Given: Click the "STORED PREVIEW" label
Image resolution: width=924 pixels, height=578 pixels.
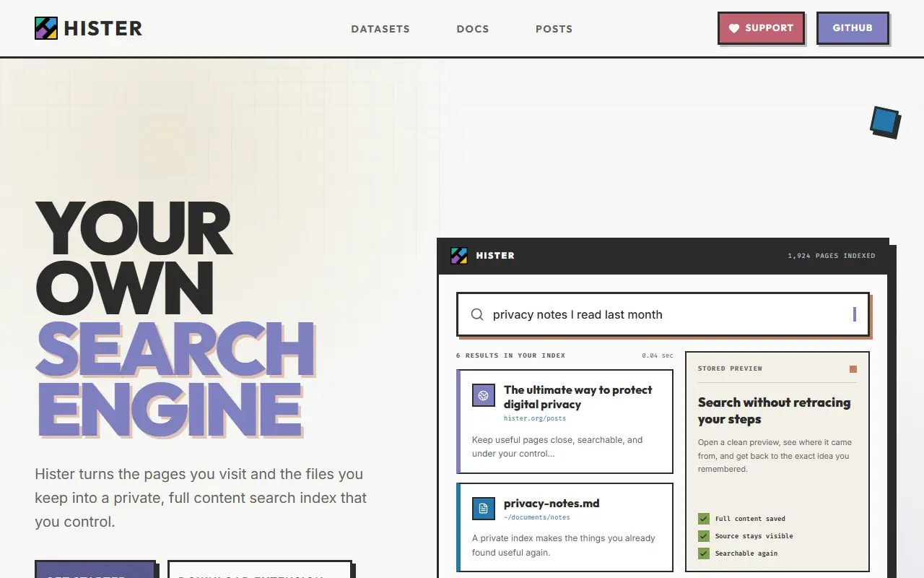Looking at the screenshot, I should click(730, 368).
